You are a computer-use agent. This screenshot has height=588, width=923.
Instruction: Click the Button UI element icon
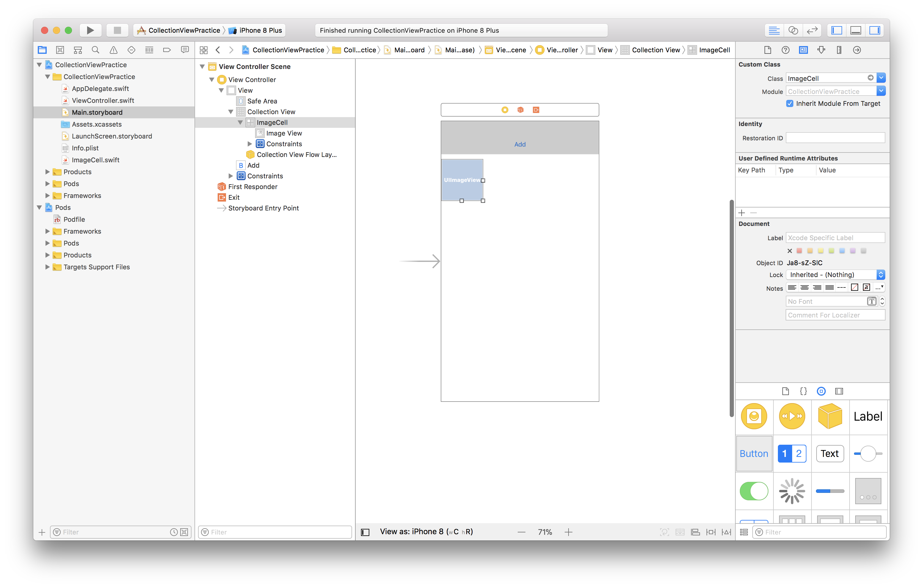tap(754, 453)
